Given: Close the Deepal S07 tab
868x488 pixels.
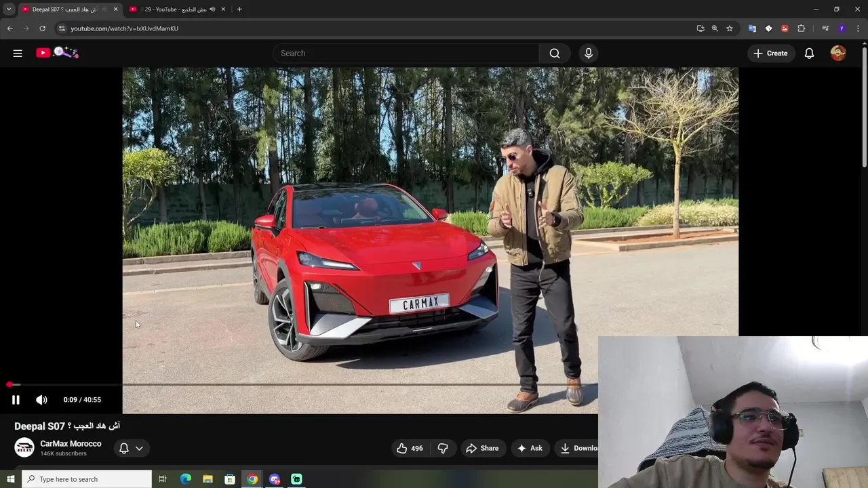Looking at the screenshot, I should [x=115, y=9].
